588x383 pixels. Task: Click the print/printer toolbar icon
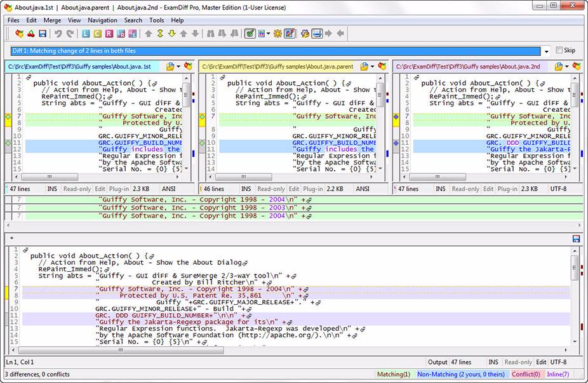(317, 34)
